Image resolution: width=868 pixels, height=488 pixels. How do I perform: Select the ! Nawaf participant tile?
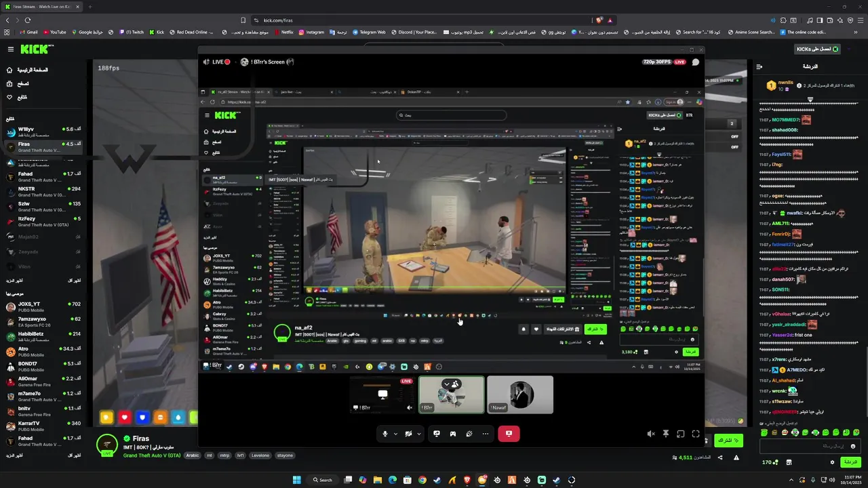click(520, 394)
